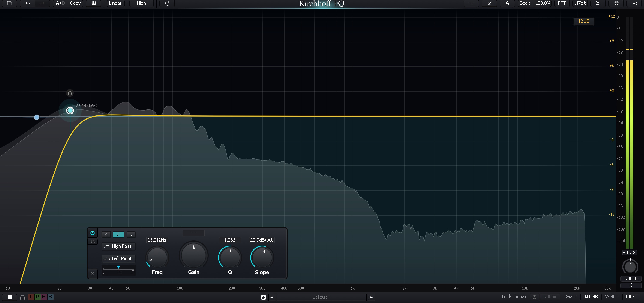
Task: Open the hamburger menu at bottom left
Action: click(x=9, y=297)
